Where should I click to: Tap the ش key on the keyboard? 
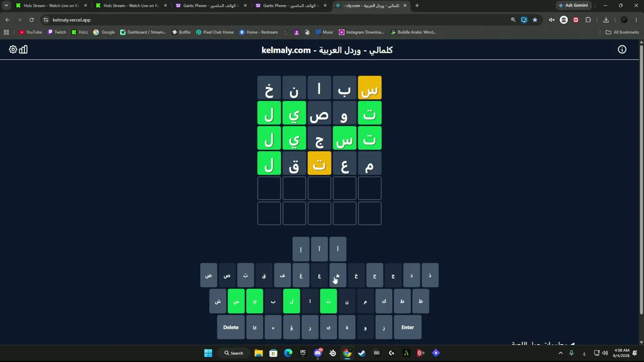pyautogui.click(x=218, y=302)
